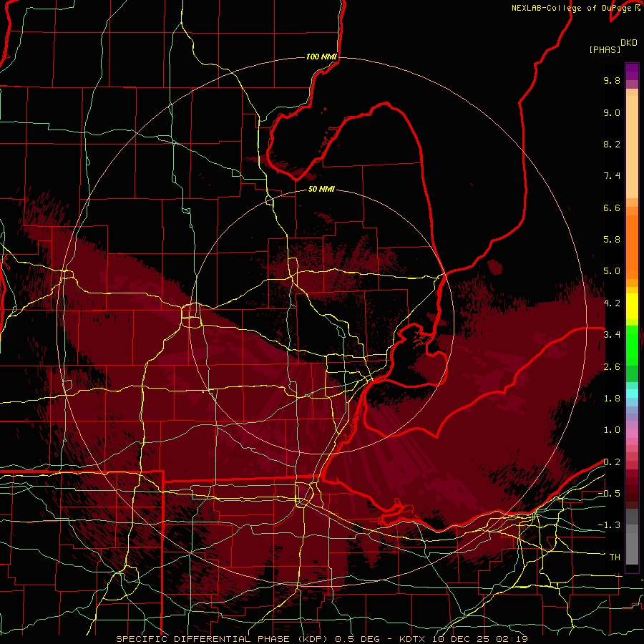This screenshot has height=644, width=644.
Task: Select the 5.8 scale label
Action: [x=612, y=240]
